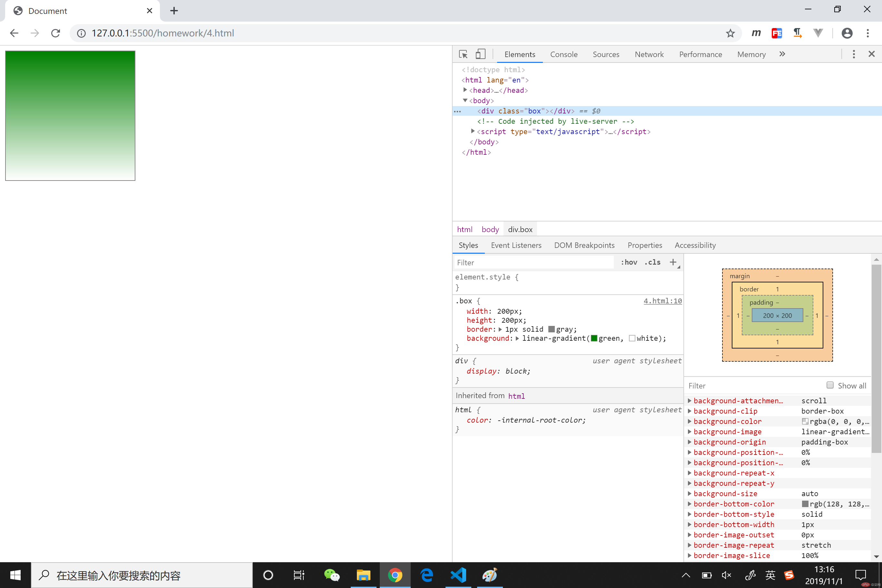Show more DevTools panels chevron
Image resolution: width=882 pixels, height=588 pixels.
tap(782, 54)
